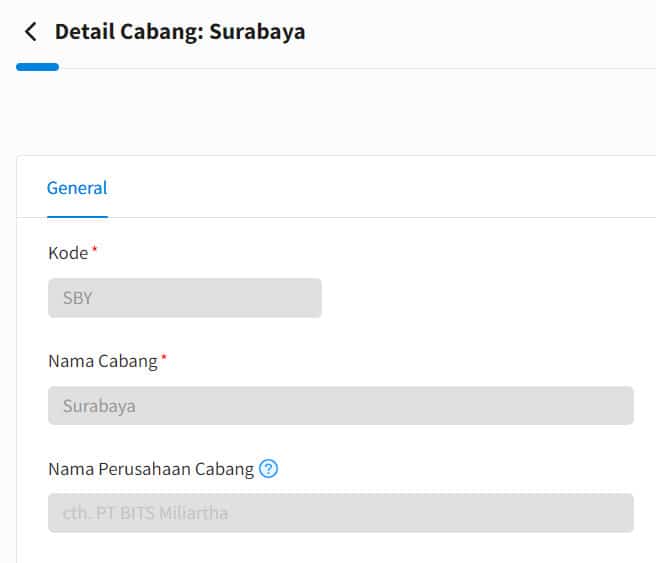Open help tooltip beside Nama Perusahaan Cabang

(x=268, y=469)
